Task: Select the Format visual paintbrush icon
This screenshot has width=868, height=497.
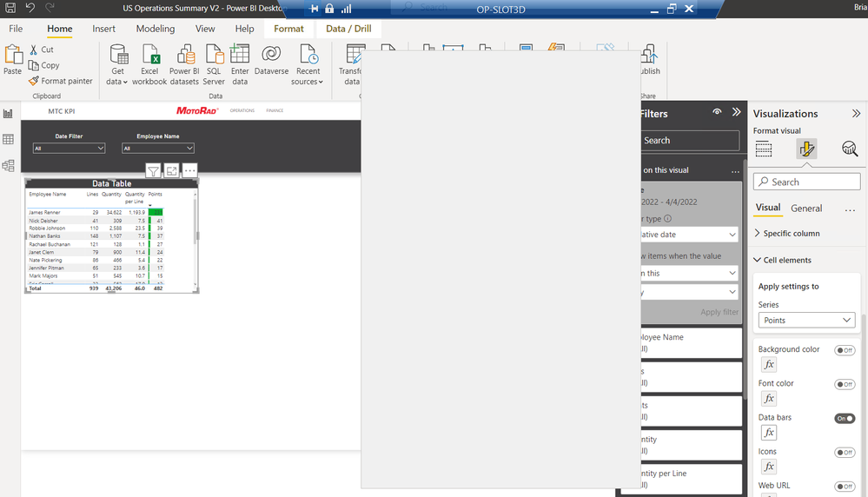Action: click(806, 149)
